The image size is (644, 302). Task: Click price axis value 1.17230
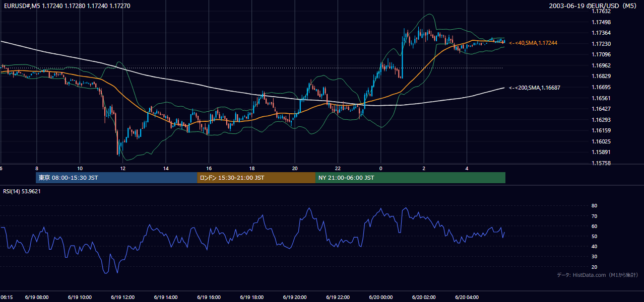[x=601, y=44]
